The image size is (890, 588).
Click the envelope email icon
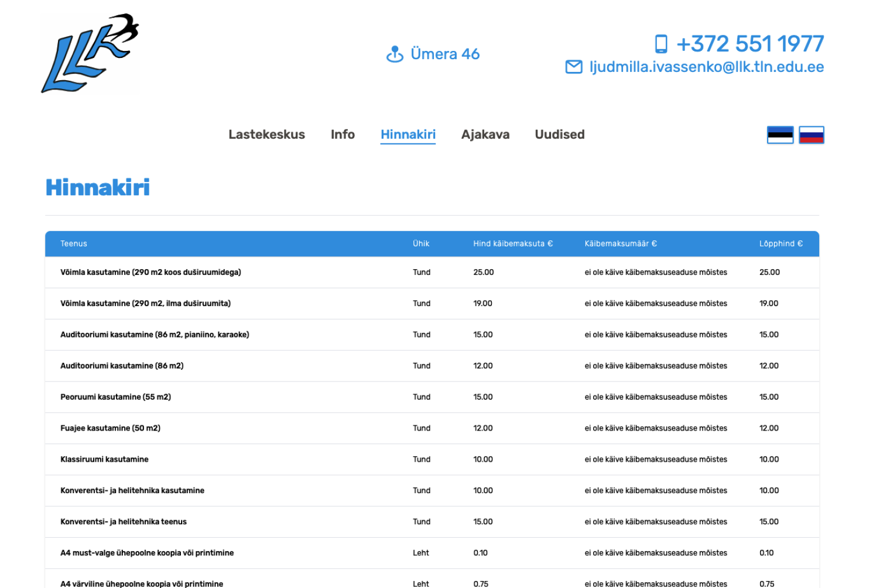point(573,67)
